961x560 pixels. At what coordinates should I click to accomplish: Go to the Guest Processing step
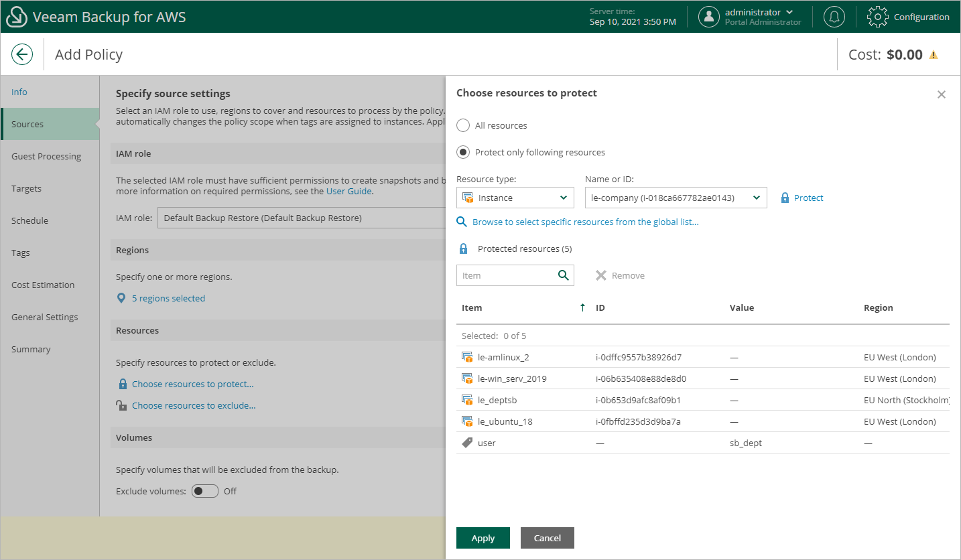click(46, 156)
